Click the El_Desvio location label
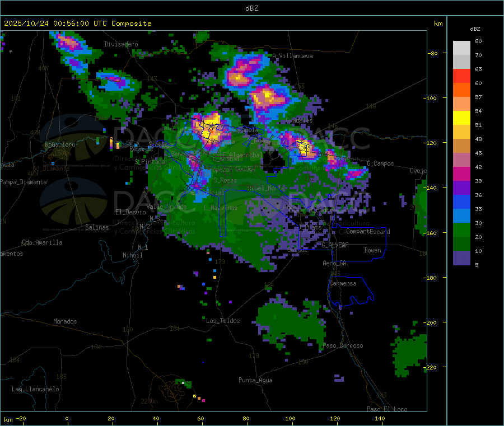Image resolution: width=504 pixels, height=426 pixels. click(x=131, y=212)
